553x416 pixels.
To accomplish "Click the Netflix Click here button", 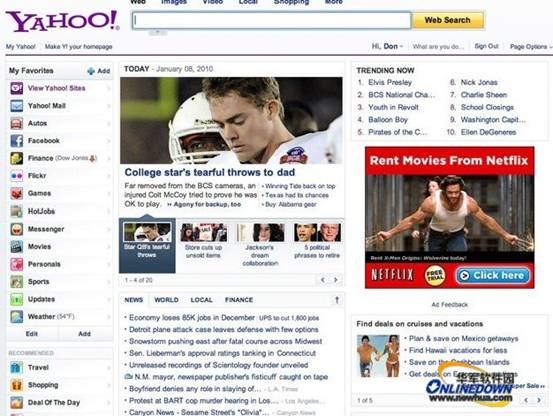I will point(493,275).
